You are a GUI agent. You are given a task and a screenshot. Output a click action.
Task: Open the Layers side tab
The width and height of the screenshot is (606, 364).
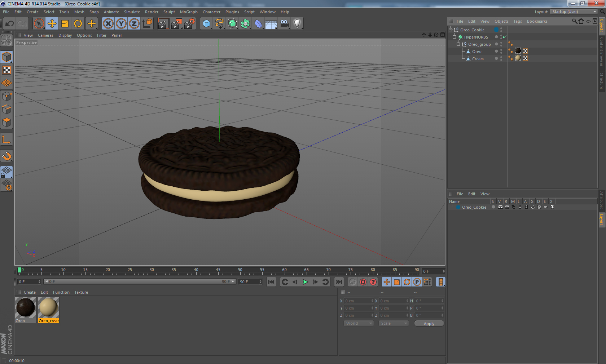coord(602,219)
